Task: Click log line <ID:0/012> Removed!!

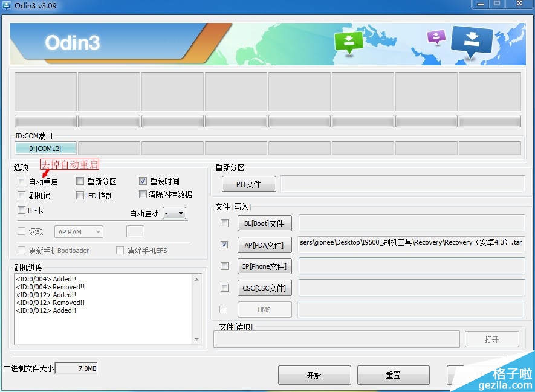Action: click(x=50, y=303)
